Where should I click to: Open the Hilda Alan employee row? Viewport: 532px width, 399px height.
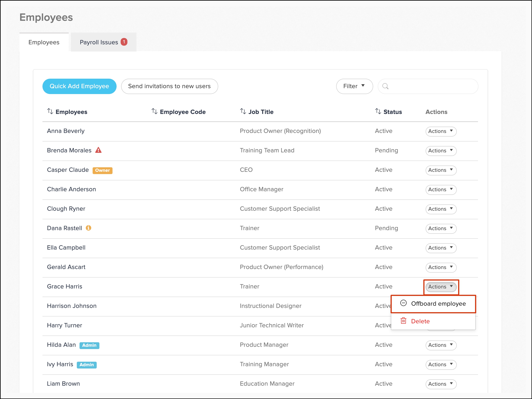coord(61,345)
